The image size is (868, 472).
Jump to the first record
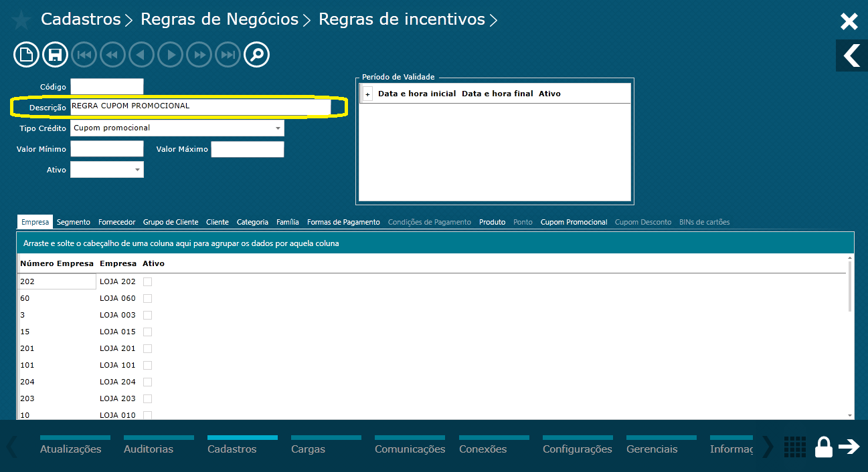(x=84, y=54)
